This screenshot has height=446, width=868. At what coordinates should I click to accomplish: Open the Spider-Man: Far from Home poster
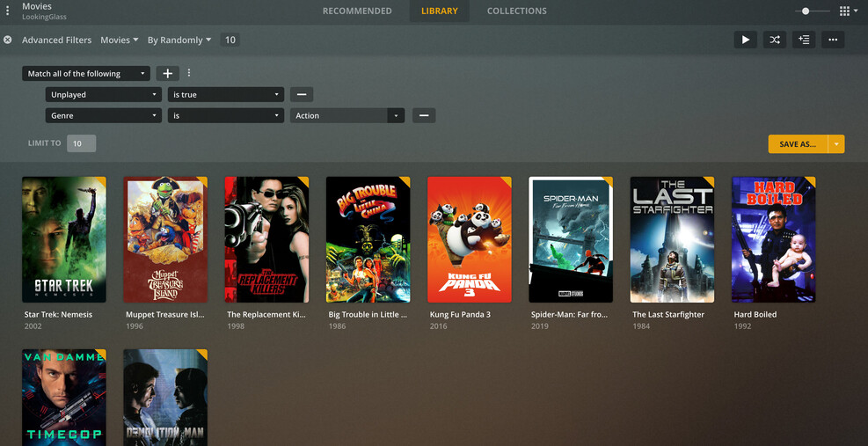point(571,239)
